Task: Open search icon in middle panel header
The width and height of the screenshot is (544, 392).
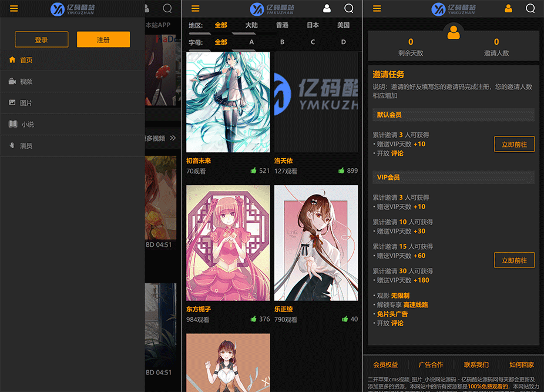Action: (349, 8)
